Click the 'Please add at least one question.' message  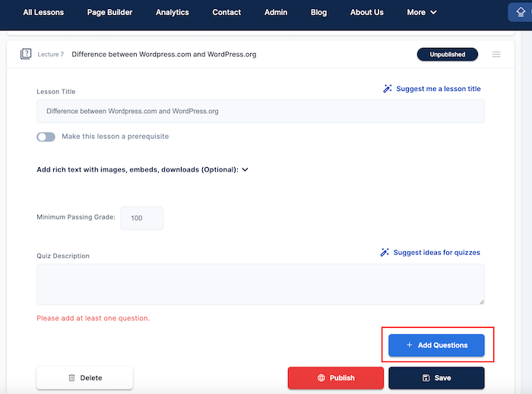click(x=93, y=318)
